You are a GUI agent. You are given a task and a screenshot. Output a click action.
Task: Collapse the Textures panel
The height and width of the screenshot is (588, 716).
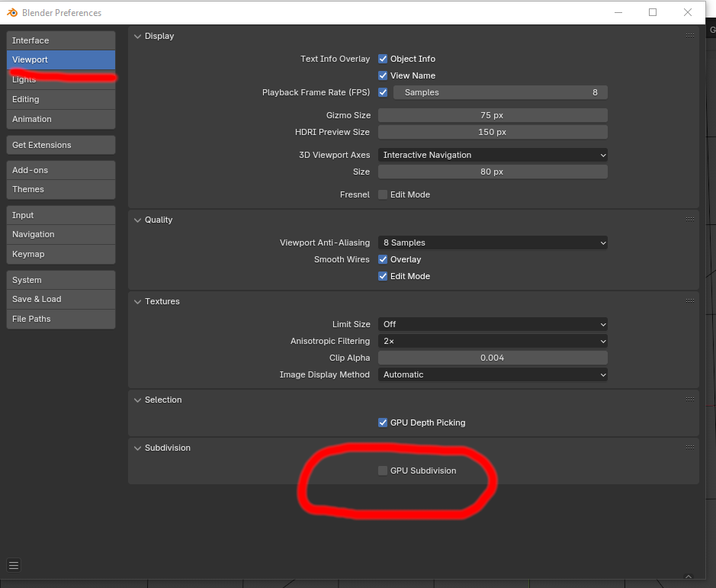tap(138, 301)
